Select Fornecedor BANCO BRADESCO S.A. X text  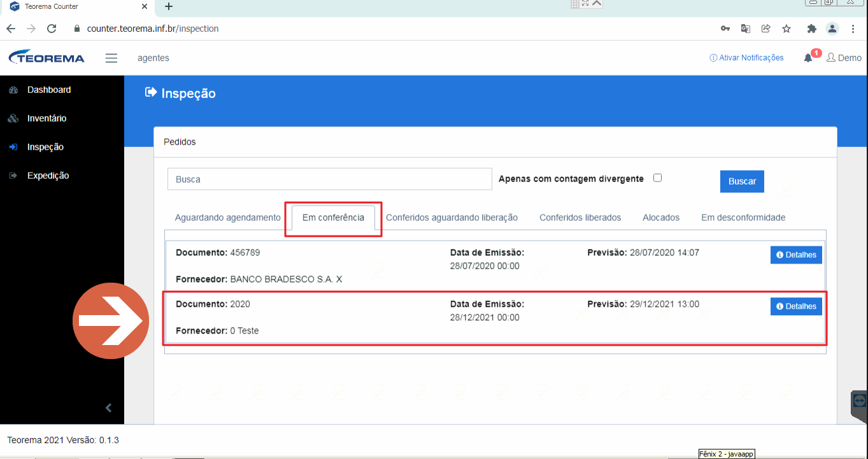coord(259,279)
